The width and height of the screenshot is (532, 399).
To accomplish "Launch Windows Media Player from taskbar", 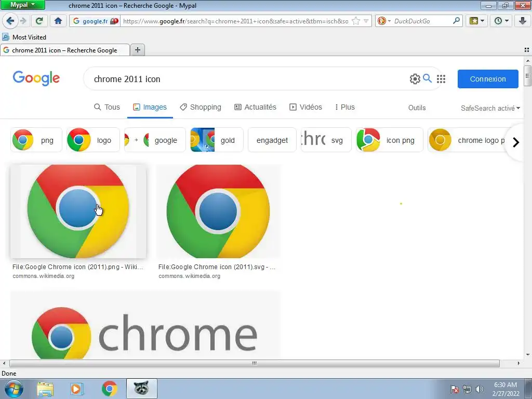I will tap(77, 389).
